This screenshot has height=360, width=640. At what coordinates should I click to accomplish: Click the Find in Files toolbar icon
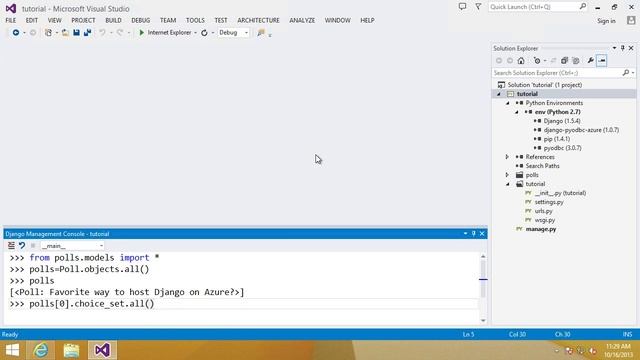click(x=261, y=33)
